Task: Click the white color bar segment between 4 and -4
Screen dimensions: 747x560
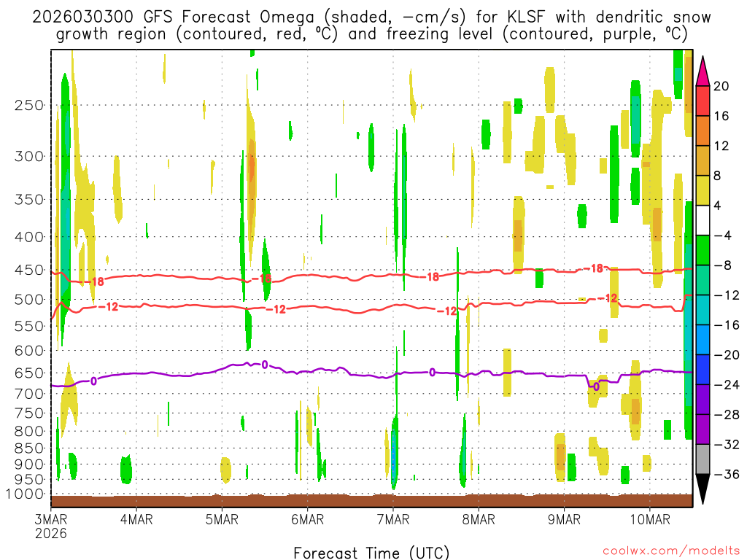Action: pyautogui.click(x=703, y=220)
